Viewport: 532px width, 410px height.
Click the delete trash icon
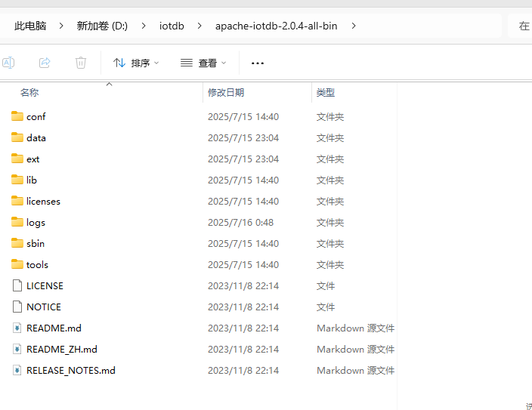[81, 63]
